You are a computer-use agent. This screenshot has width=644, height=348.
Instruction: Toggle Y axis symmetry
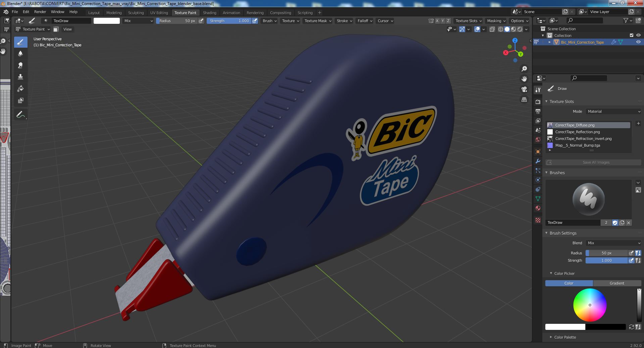coord(443,21)
